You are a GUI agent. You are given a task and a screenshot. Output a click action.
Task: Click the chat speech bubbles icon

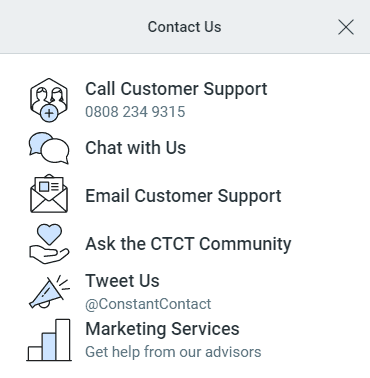coord(49,148)
